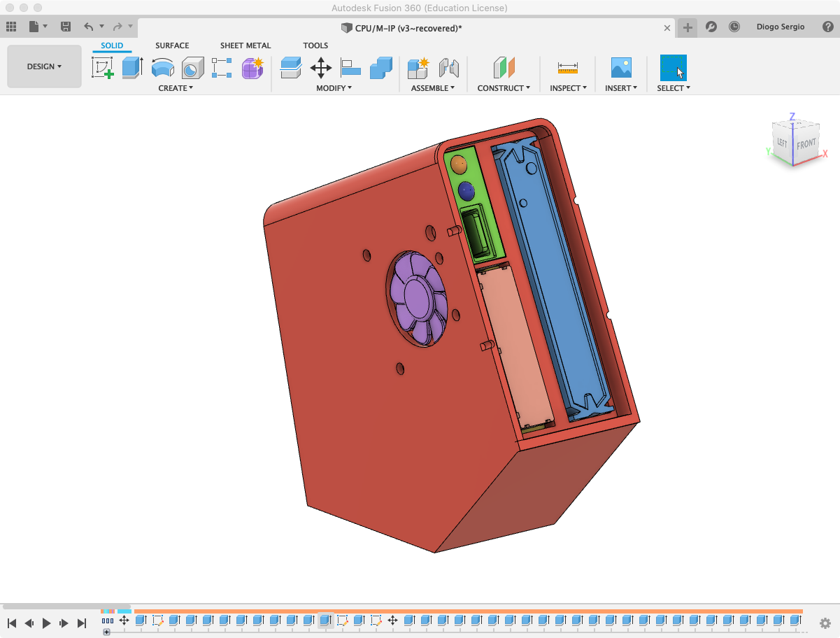This screenshot has width=840, height=638.
Task: Select the Joint tool
Action: click(448, 68)
